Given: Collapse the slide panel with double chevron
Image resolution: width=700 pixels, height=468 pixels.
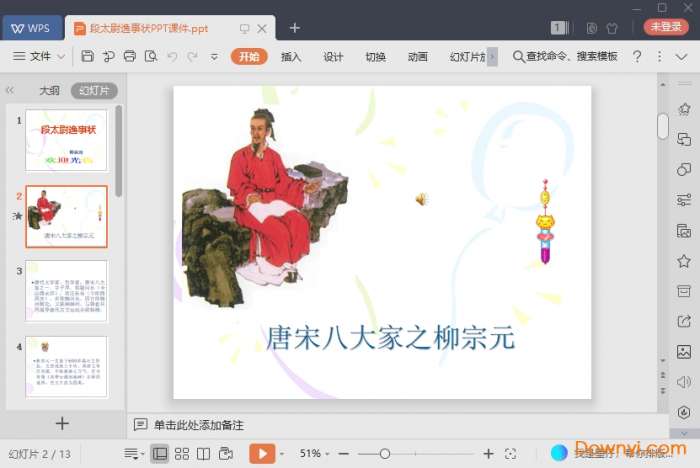Looking at the screenshot, I should pyautogui.click(x=10, y=91).
